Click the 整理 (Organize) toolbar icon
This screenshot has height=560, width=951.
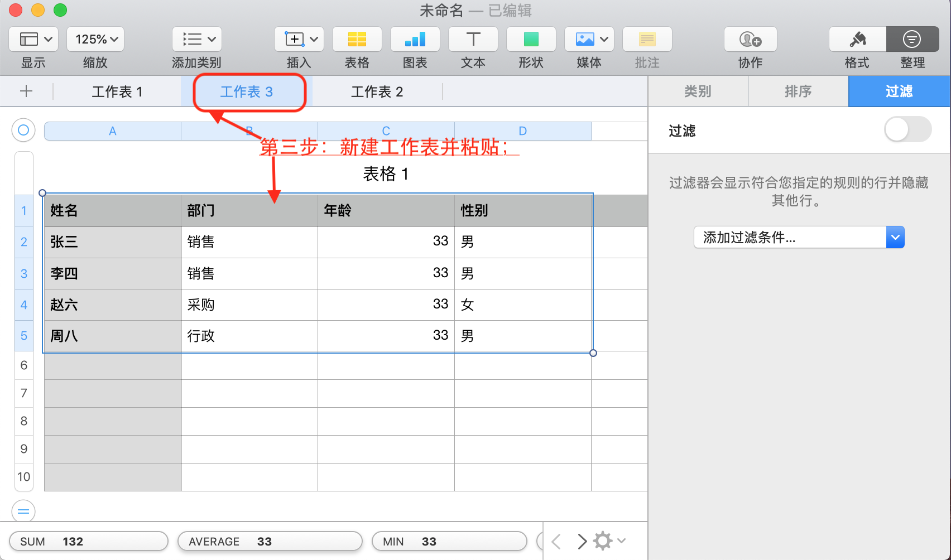tap(912, 40)
